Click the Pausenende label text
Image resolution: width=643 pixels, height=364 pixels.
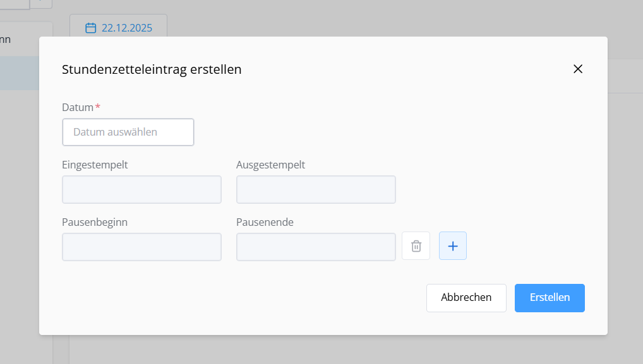[265, 222]
